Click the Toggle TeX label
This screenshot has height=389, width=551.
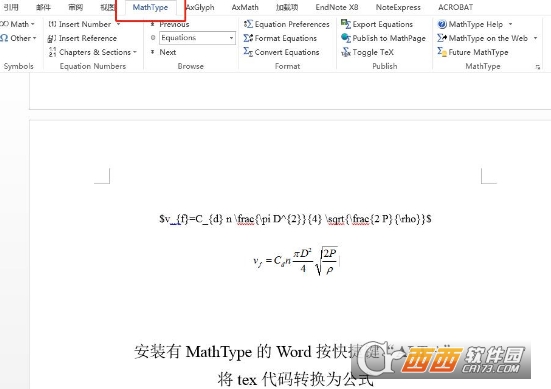point(373,52)
